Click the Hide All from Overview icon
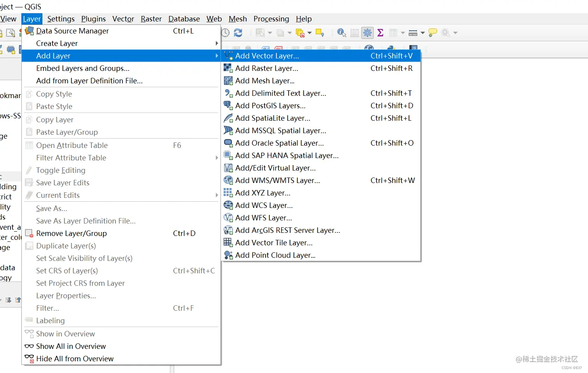The height and width of the screenshot is (373, 588). (29, 359)
